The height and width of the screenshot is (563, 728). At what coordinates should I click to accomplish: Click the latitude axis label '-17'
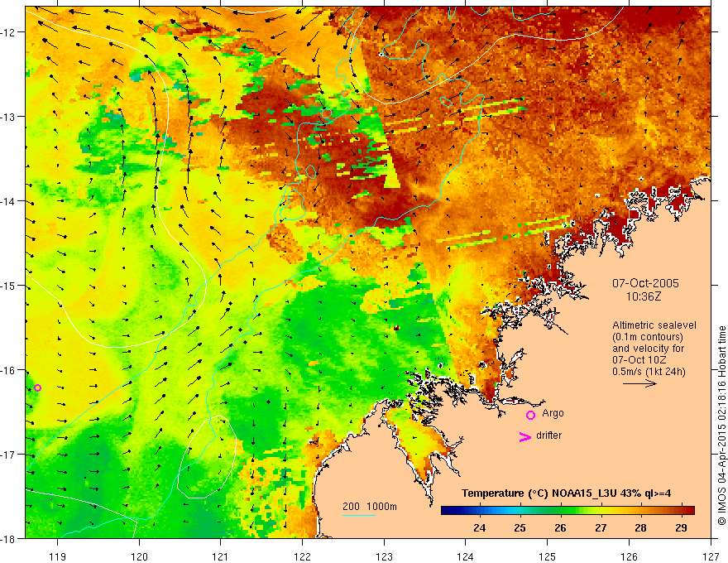8,454
